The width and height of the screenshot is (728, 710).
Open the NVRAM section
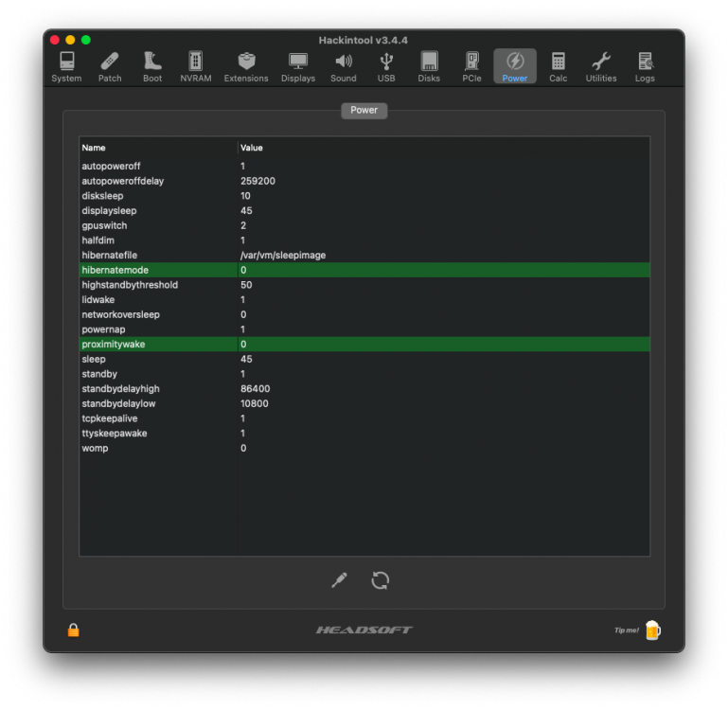(x=196, y=66)
